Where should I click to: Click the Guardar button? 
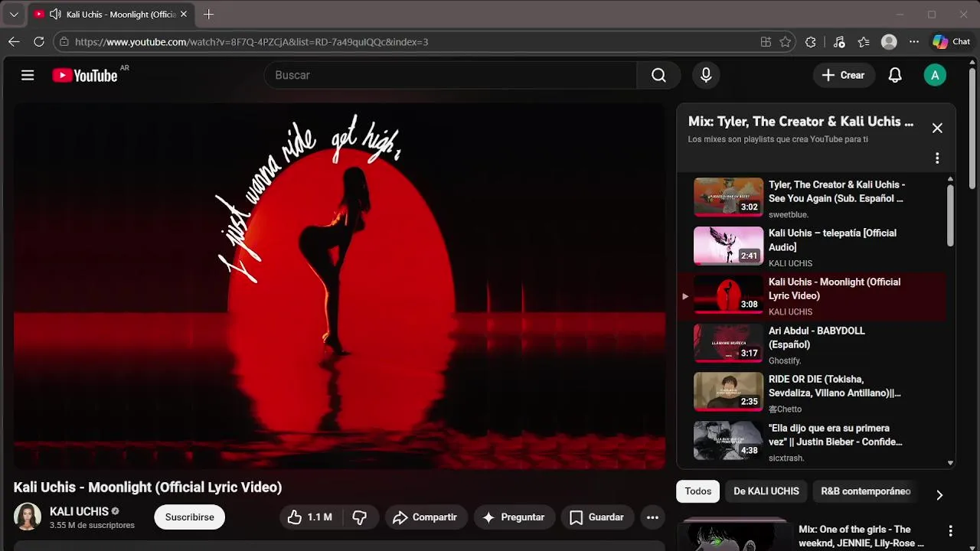click(x=597, y=517)
